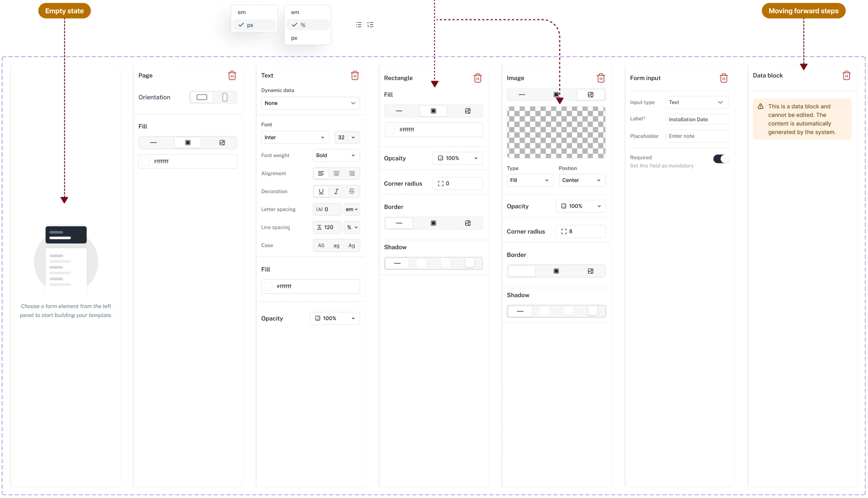
Task: Apply underline decoration
Action: 321,191
